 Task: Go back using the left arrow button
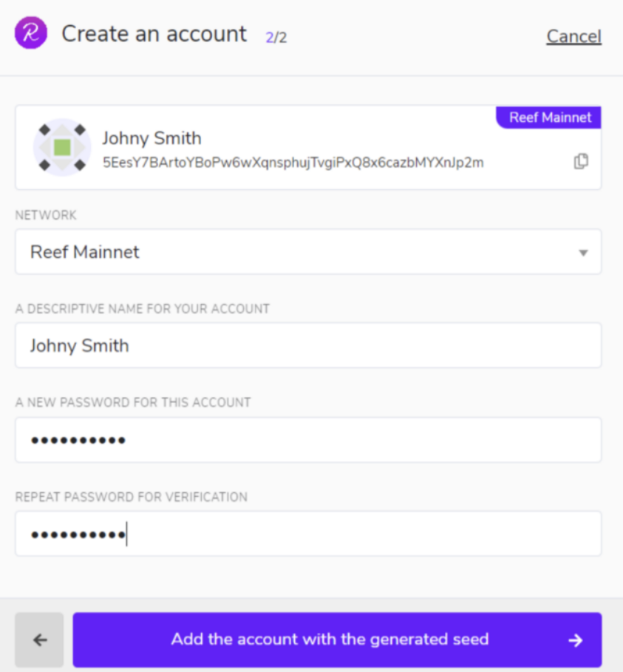coord(39,640)
